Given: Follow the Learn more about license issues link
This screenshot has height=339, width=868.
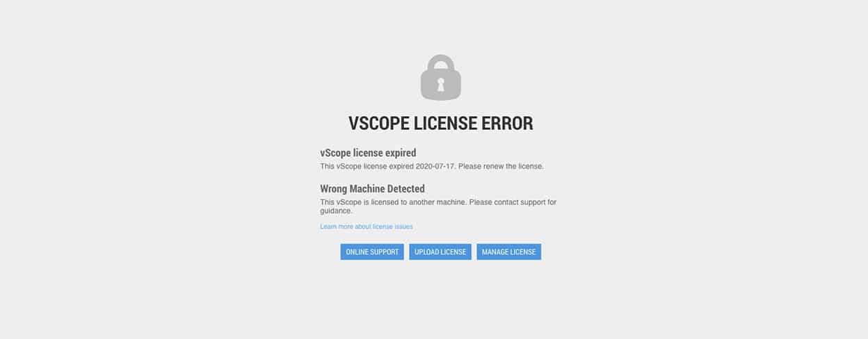Looking at the screenshot, I should pyautogui.click(x=367, y=226).
